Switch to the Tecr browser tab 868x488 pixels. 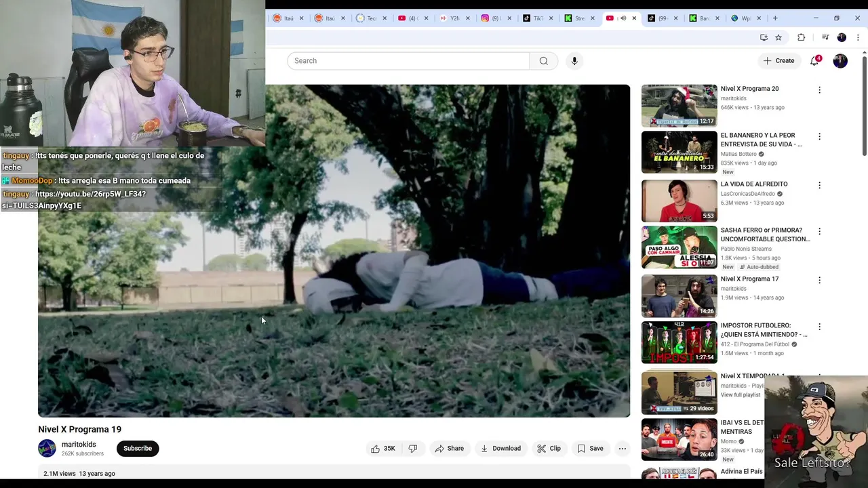coord(372,18)
